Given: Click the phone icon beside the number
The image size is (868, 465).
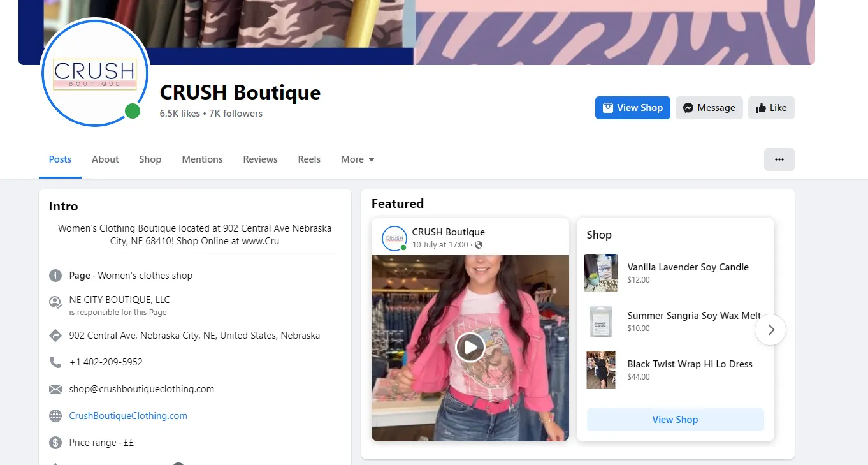Looking at the screenshot, I should point(55,362).
